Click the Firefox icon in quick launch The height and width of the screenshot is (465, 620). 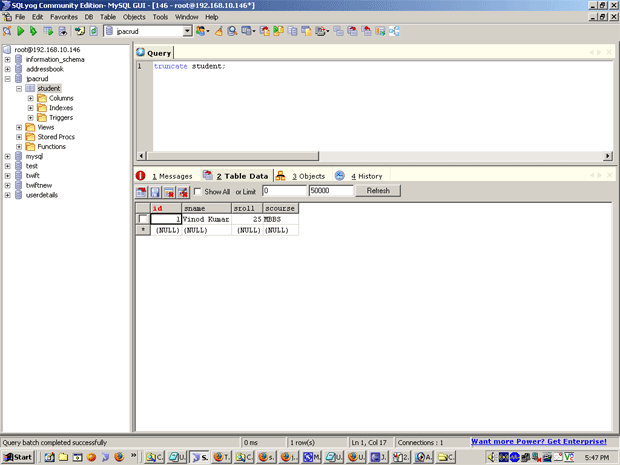click(x=119, y=457)
